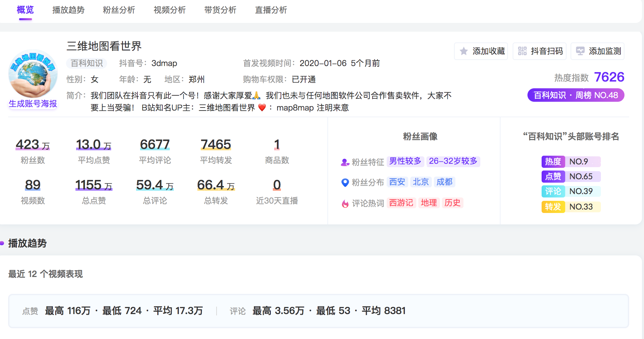This screenshot has width=644, height=339.
Task: Open the 播放趋势 tab
Action: 68,10
